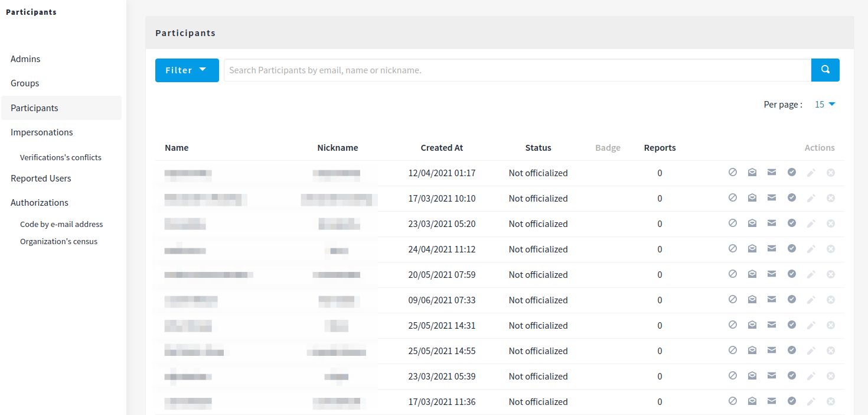Click the closed envelope icon in the 17/03/2021 11:36 row
Viewport: 868px width, 415px height.
[771, 401]
